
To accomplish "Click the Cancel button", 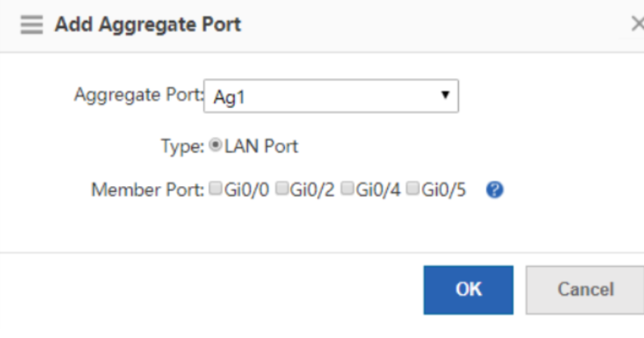I will tap(585, 290).
